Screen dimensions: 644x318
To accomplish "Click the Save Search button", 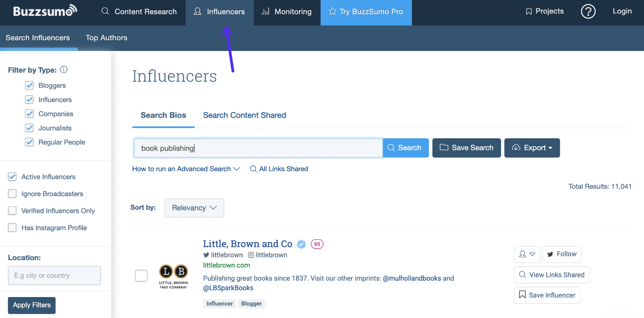I will pos(467,148).
